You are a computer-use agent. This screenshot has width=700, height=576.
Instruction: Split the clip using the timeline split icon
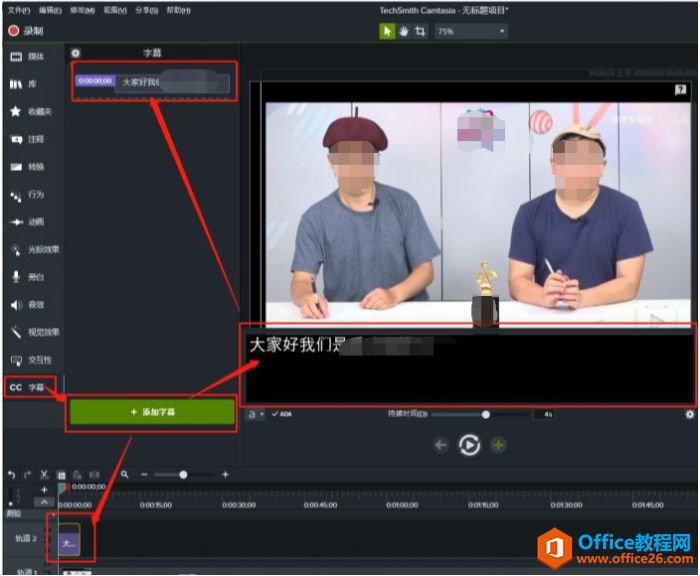[x=94, y=475]
